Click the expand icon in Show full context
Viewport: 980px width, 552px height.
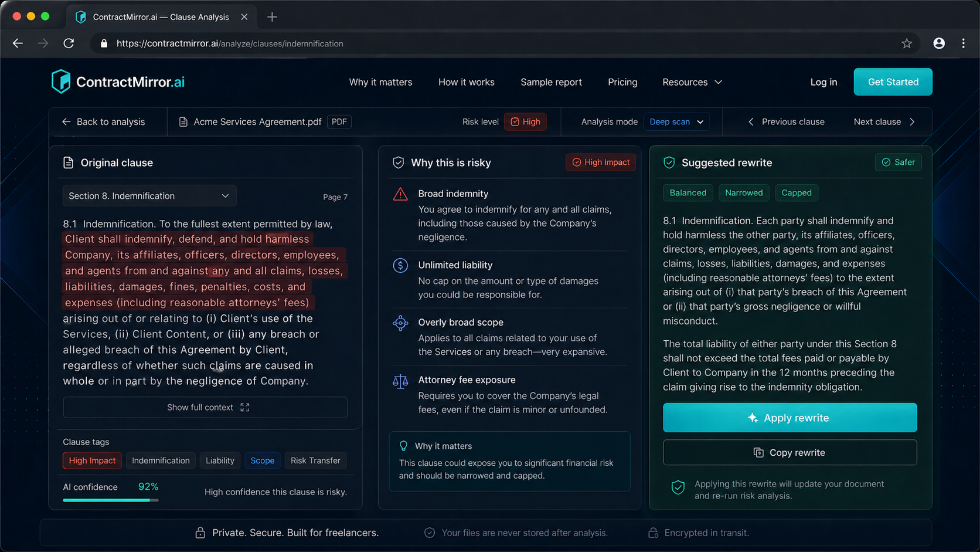(x=245, y=407)
